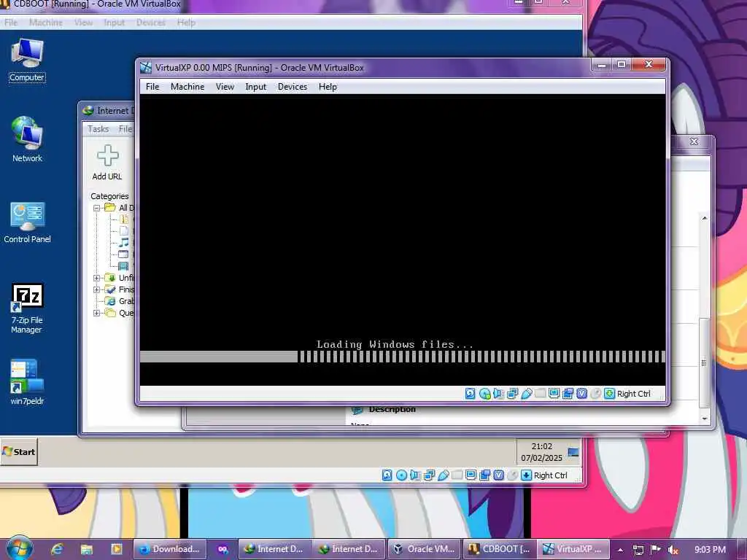This screenshot has width=747, height=560.
Task: Collapse the All Downloads category tree node
Action: [97, 208]
